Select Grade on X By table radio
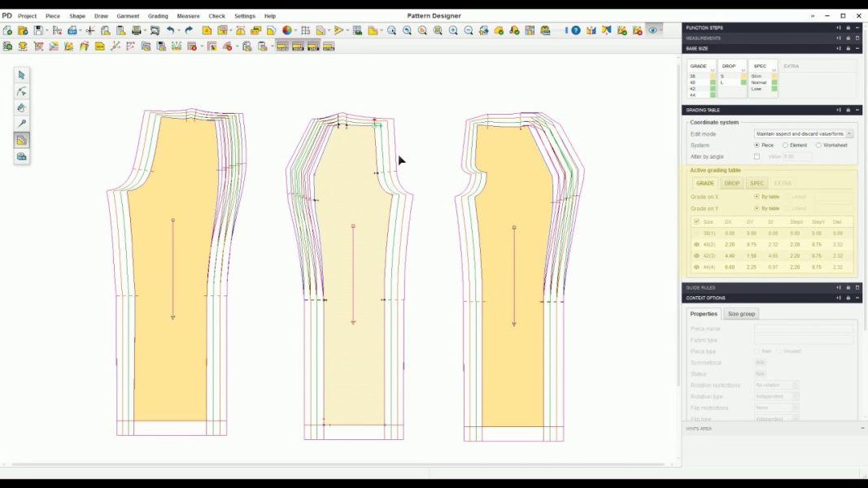Image resolution: width=868 pixels, height=488 pixels. coord(757,196)
